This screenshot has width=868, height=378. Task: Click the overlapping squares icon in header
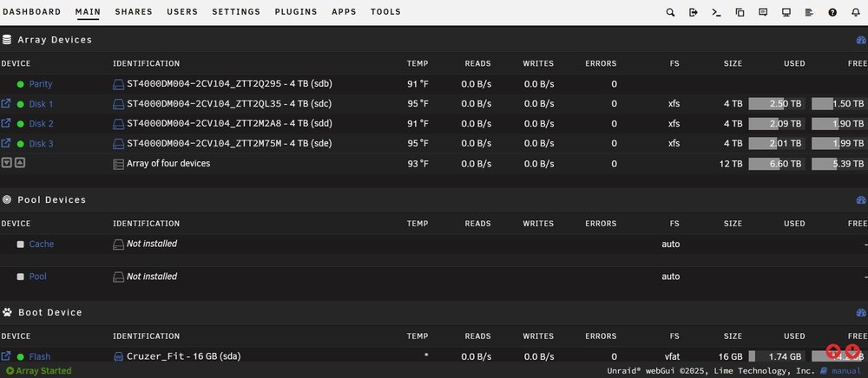click(740, 12)
